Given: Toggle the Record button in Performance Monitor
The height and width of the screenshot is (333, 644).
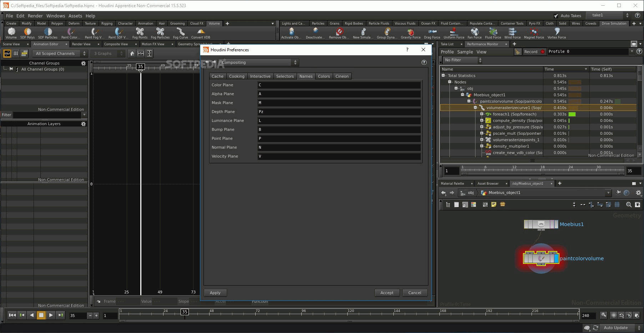Looking at the screenshot, I should click(534, 52).
